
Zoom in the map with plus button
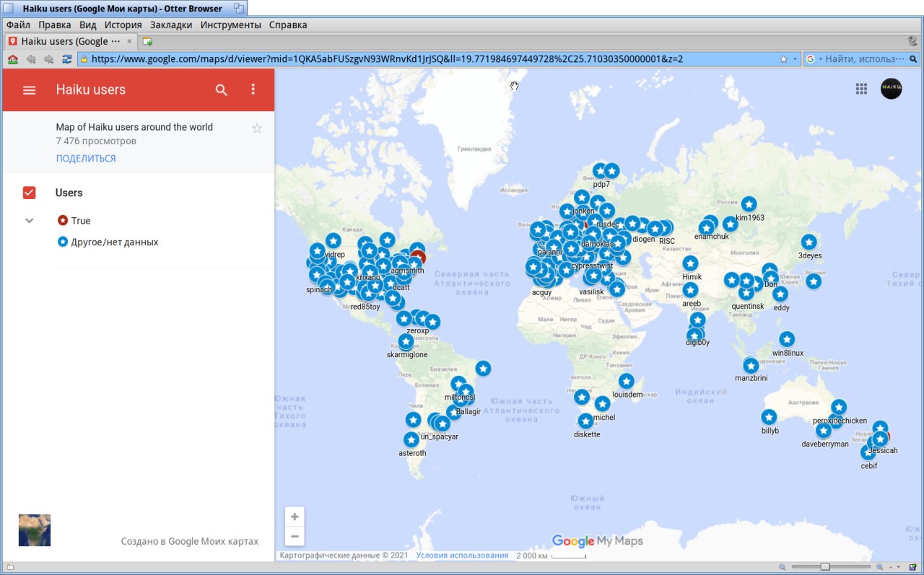pos(294,517)
